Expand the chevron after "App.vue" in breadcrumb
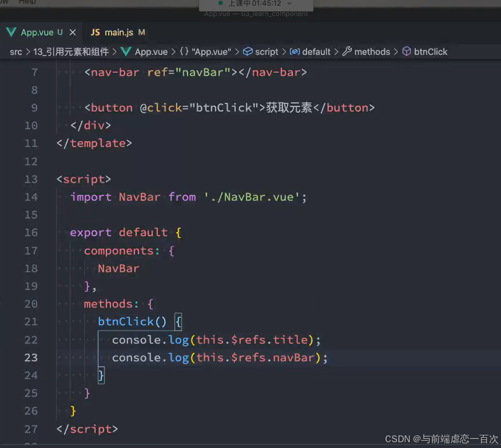 click(237, 52)
